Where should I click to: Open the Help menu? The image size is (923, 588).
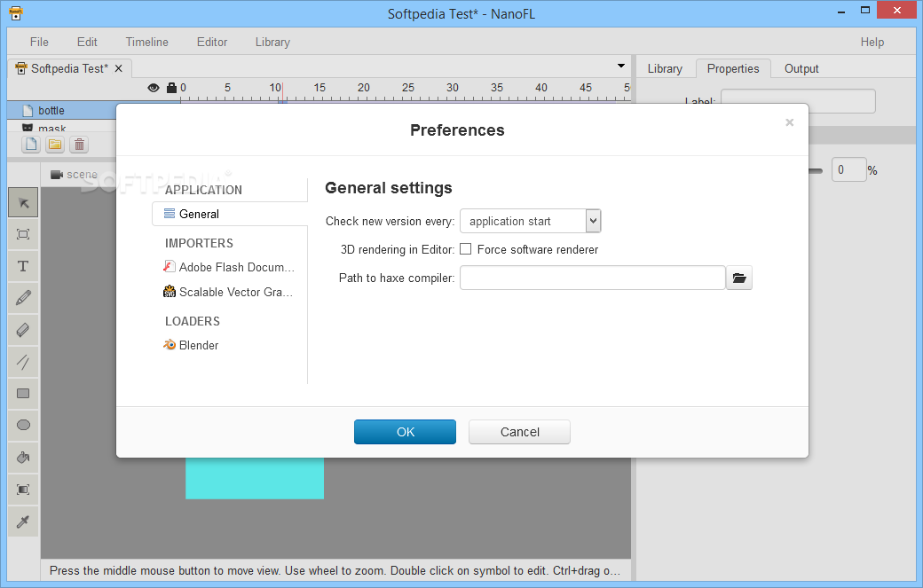tap(872, 42)
